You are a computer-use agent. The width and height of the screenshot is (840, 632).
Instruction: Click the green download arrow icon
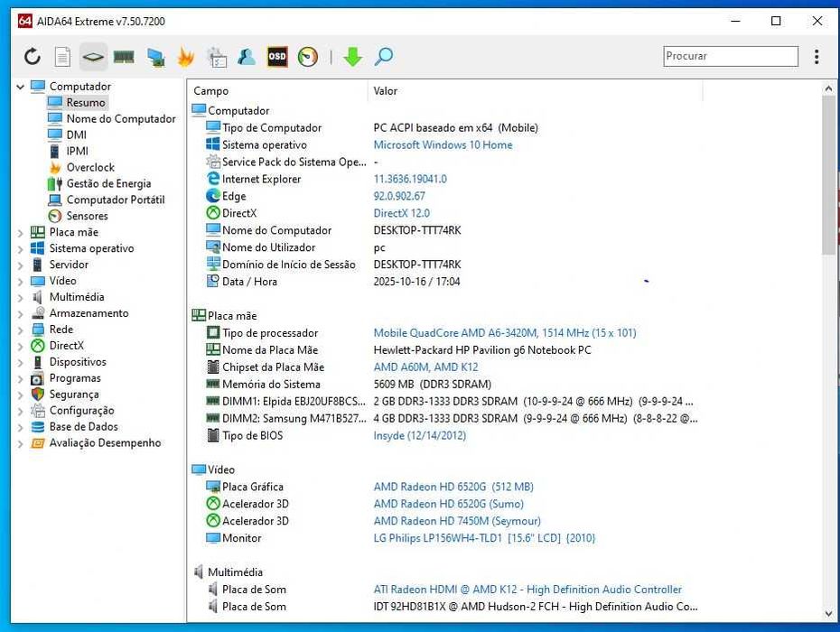coord(352,56)
